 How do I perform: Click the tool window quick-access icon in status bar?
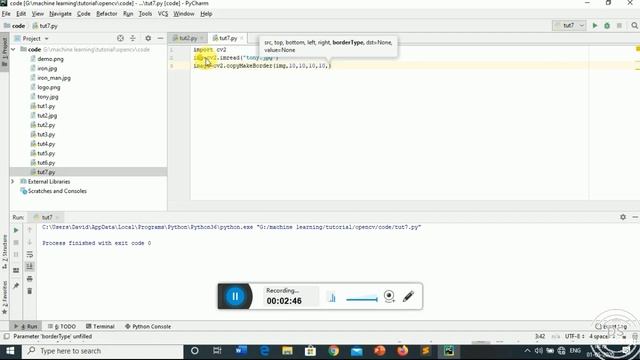6,336
